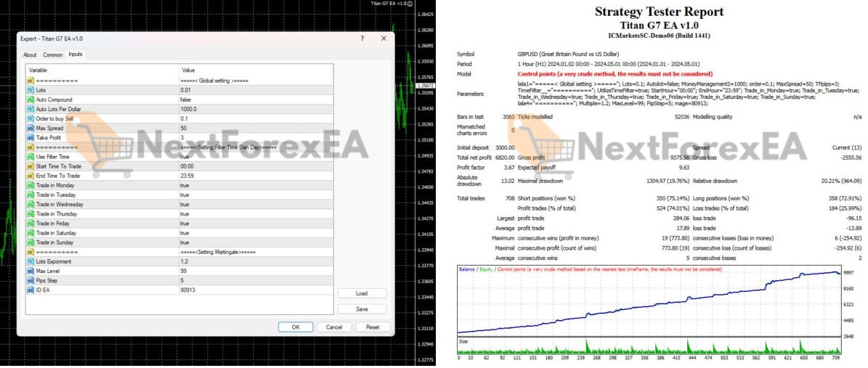Click the red Control points model warning in the report
The width and height of the screenshot is (868, 368).
(615, 73)
